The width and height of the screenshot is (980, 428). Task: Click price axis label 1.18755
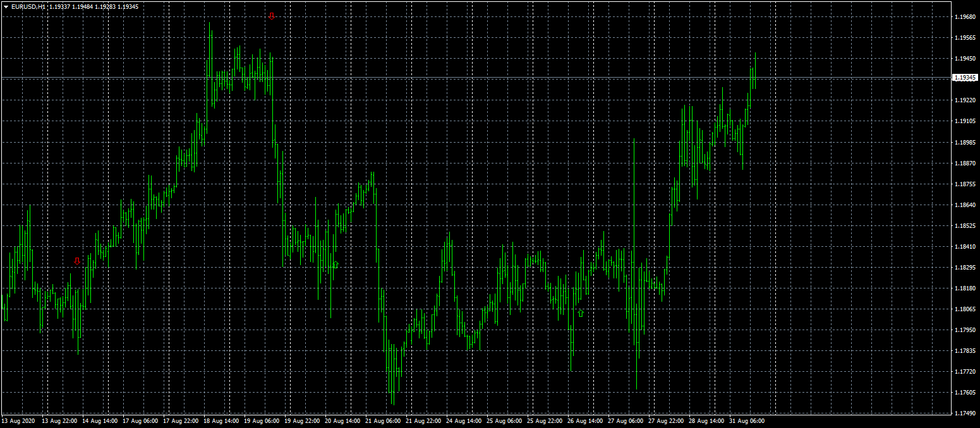(964, 184)
